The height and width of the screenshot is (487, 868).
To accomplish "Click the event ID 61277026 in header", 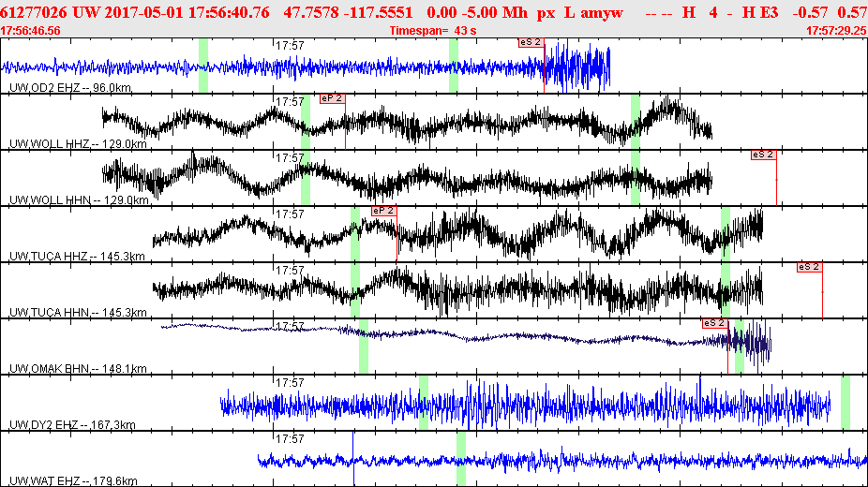I will [34, 12].
